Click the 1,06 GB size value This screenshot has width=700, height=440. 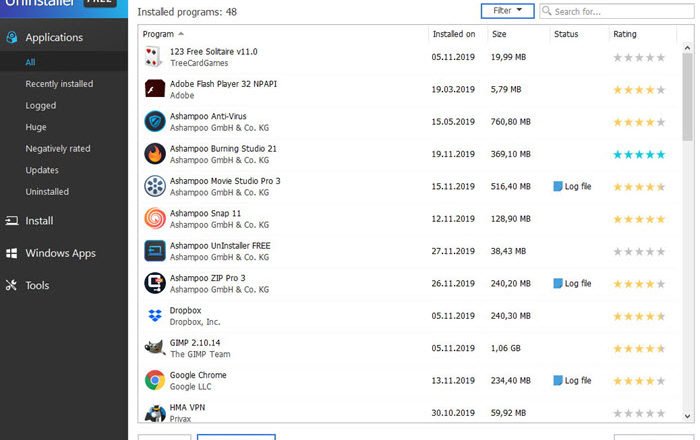[x=505, y=348]
